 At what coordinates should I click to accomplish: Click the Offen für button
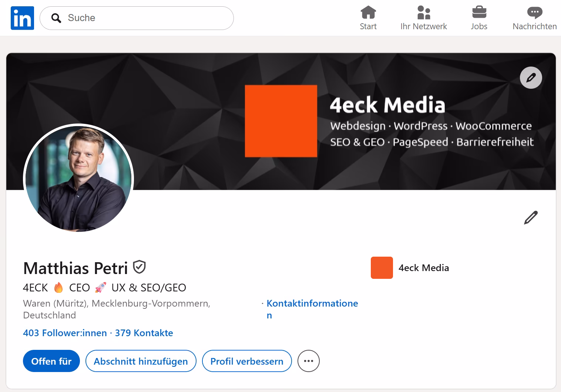coord(51,361)
